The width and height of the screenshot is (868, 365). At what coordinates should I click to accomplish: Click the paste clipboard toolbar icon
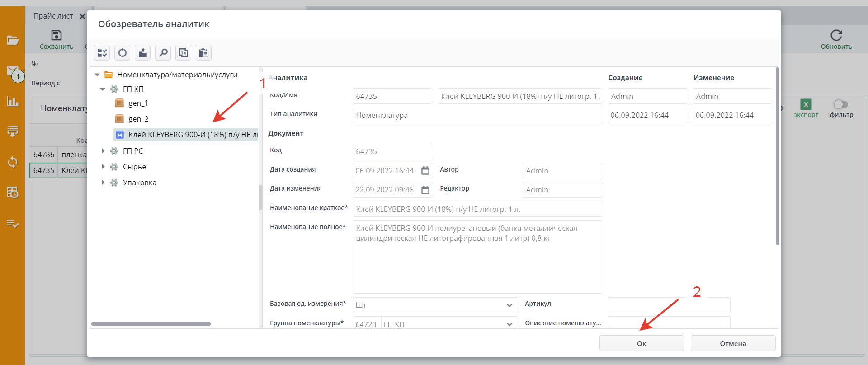[204, 53]
